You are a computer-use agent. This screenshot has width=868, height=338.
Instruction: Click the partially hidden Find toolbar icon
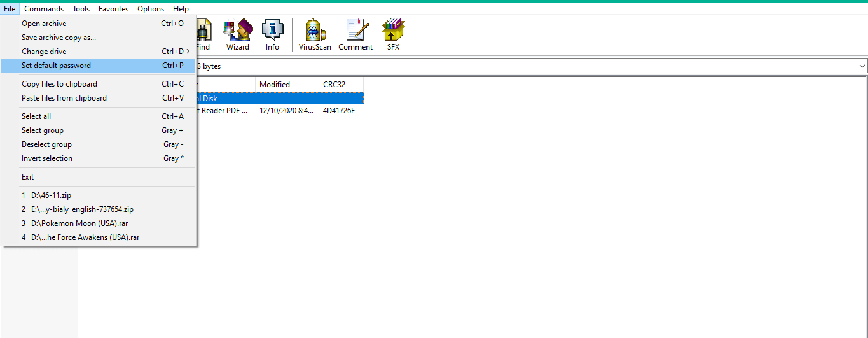[x=203, y=34]
